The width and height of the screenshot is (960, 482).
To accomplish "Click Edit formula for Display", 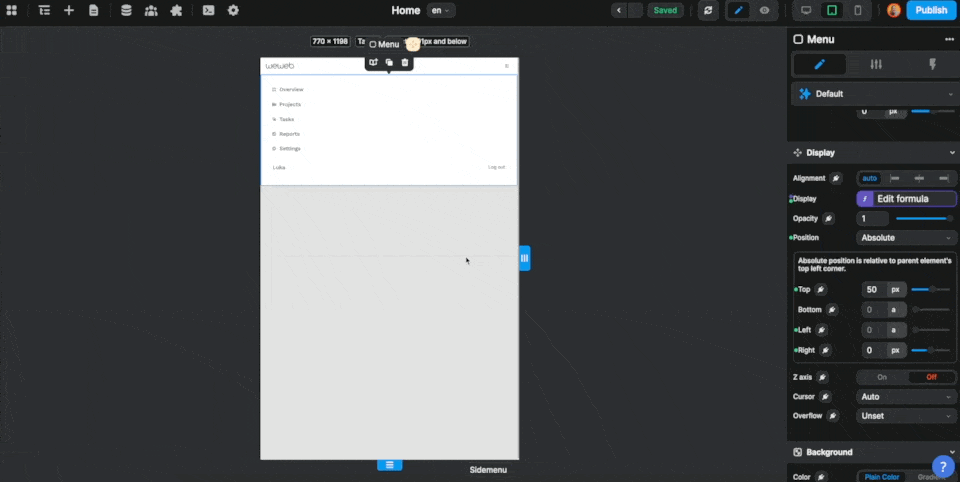I will click(907, 198).
